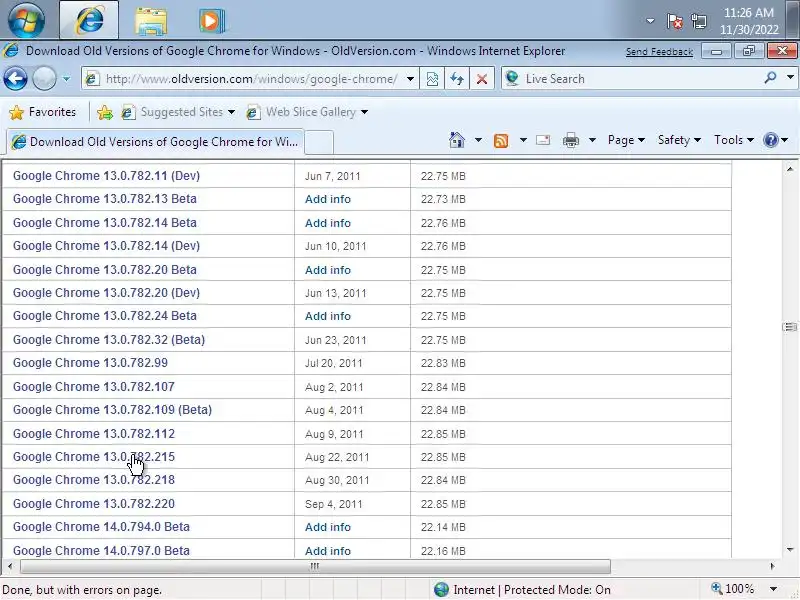This screenshot has height=600, width=800.
Task: Click Add info for 13.0.782.24 Beta
Action: pos(328,316)
